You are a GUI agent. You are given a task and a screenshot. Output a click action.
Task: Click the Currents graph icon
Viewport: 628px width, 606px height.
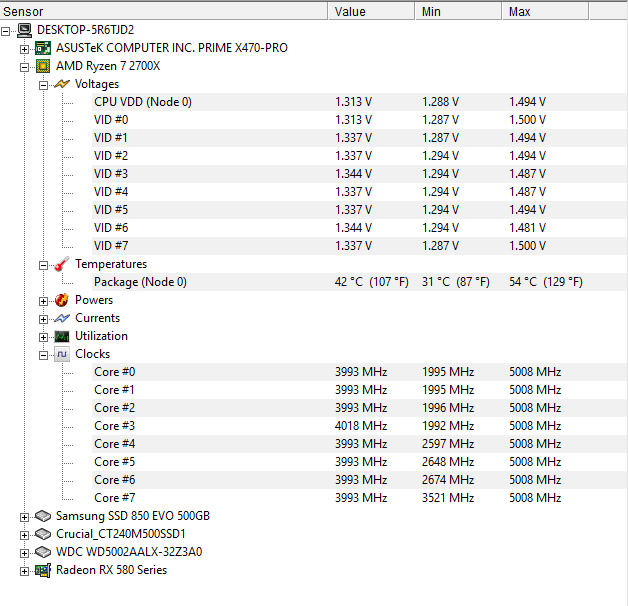click(x=62, y=318)
